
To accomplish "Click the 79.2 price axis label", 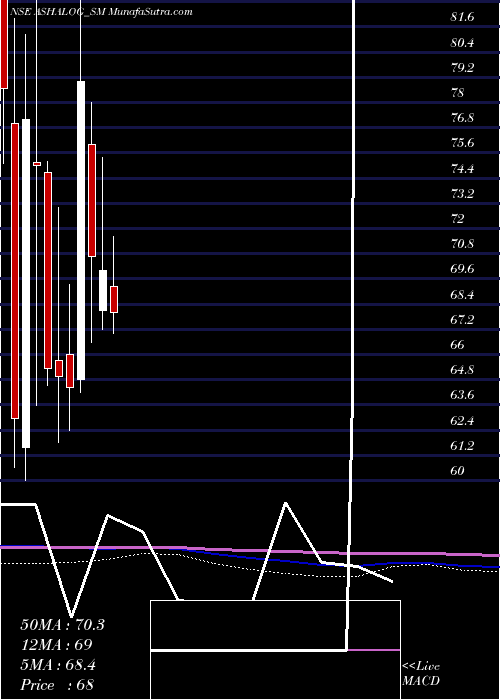I will tap(462, 68).
